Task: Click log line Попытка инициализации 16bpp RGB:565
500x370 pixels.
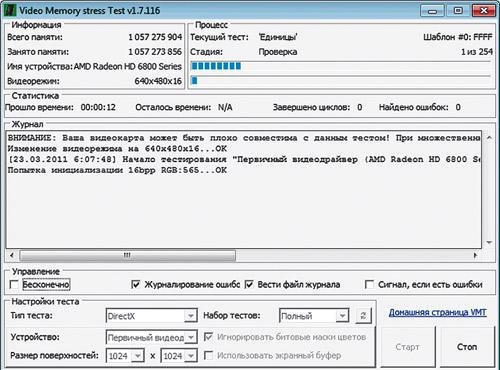Action: (117, 170)
